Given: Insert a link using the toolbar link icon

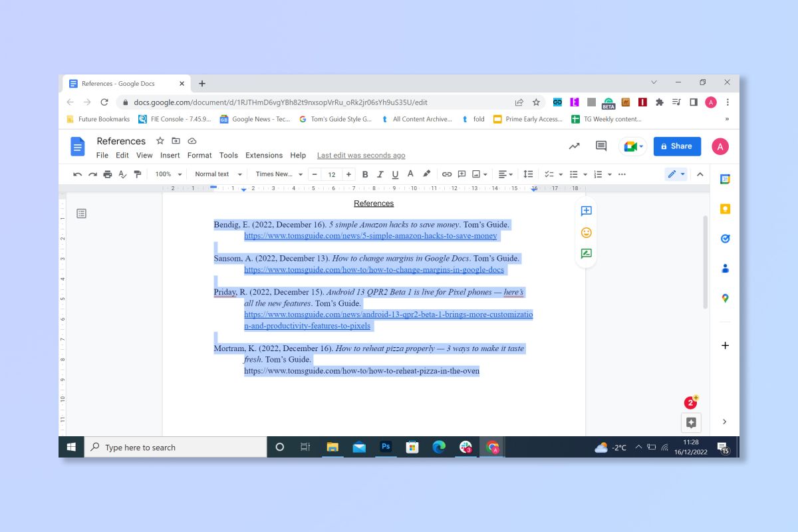Looking at the screenshot, I should pyautogui.click(x=447, y=174).
